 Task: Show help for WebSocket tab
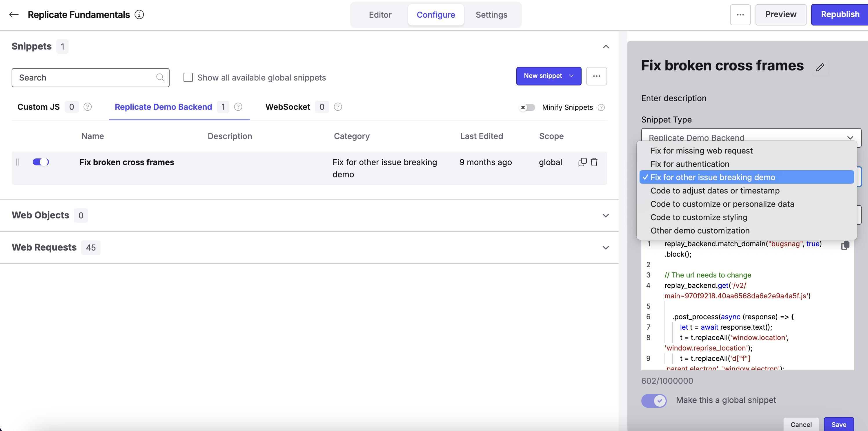pyautogui.click(x=338, y=107)
